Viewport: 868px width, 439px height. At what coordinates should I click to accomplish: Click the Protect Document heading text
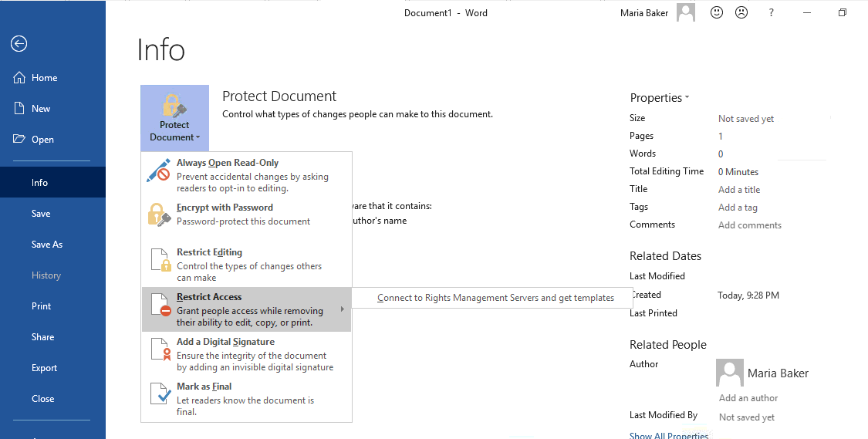tap(279, 96)
